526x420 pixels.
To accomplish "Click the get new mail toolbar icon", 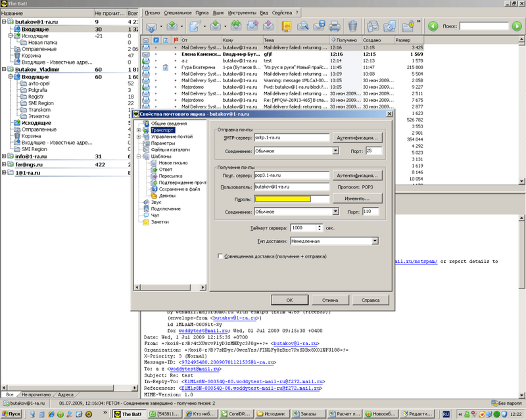I will point(152,26).
